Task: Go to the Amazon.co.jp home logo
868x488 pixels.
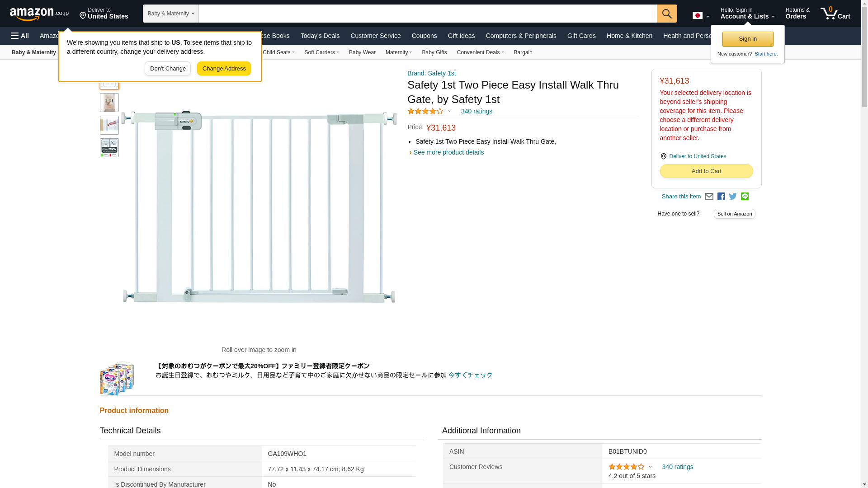Action: [x=39, y=14]
